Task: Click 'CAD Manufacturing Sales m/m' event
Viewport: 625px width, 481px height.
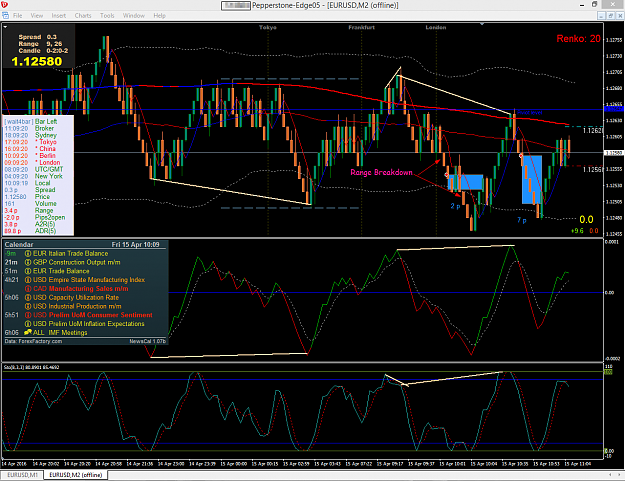Action: (x=81, y=289)
